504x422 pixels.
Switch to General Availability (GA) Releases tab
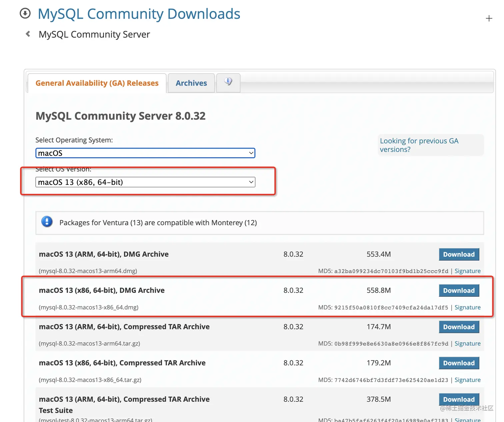tap(97, 83)
